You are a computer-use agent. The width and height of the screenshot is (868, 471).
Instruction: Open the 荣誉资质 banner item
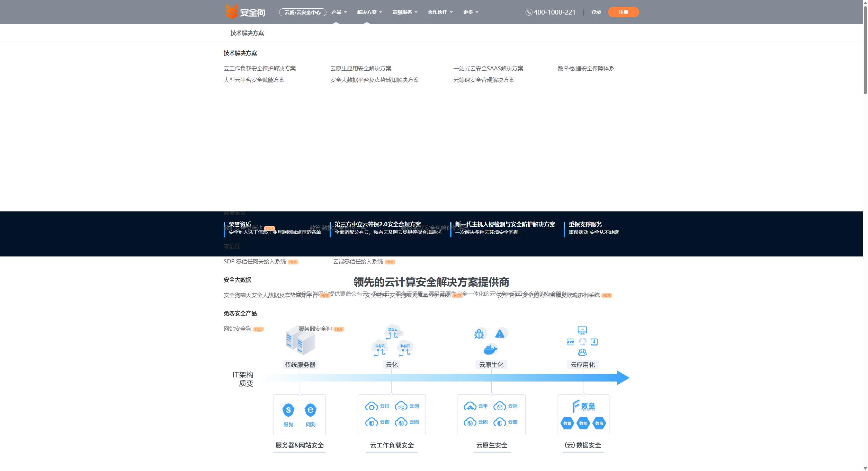(x=272, y=228)
